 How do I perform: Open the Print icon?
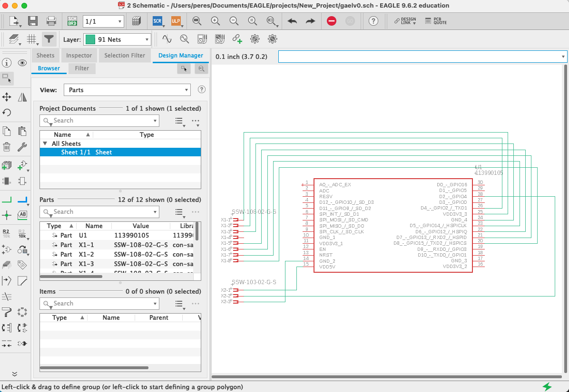[x=51, y=21]
